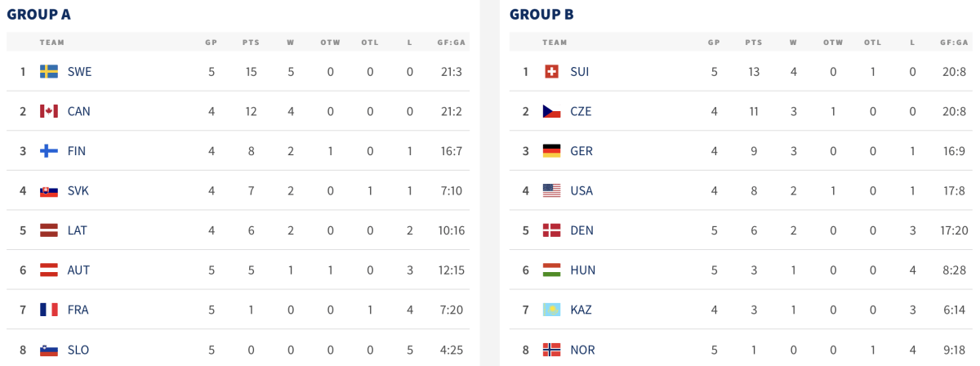Open the SVK team link
The image size is (980, 366).
pos(78,190)
